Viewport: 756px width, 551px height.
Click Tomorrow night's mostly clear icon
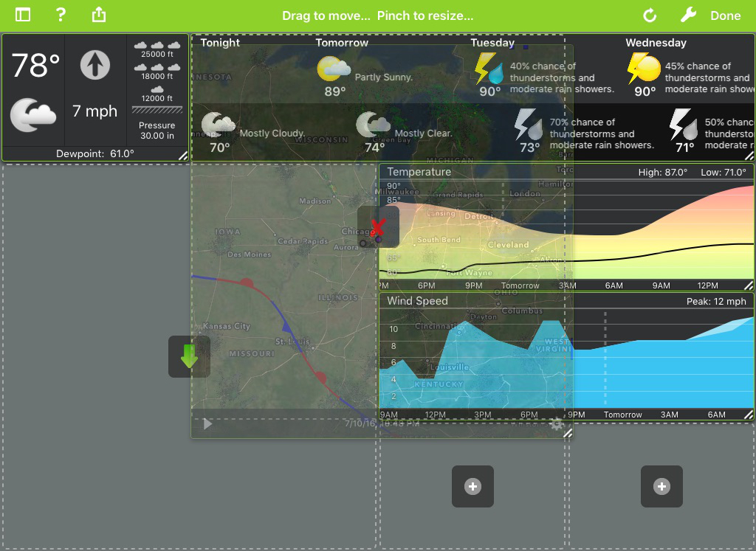pyautogui.click(x=373, y=125)
